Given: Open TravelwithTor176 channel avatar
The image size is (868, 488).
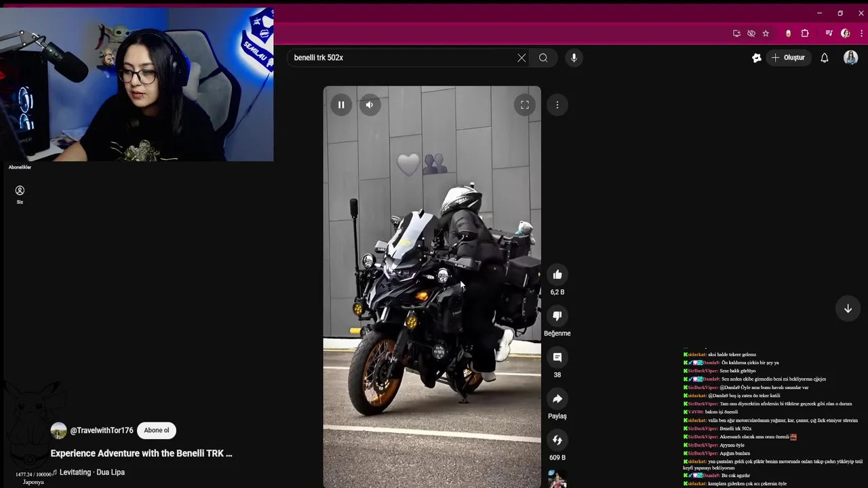Looking at the screenshot, I should tap(59, 430).
